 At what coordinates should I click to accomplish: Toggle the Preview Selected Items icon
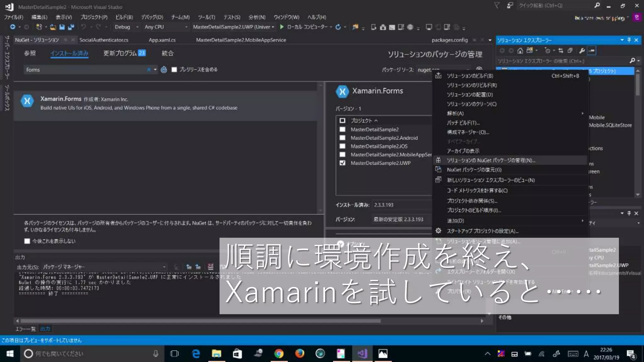(x=591, y=51)
